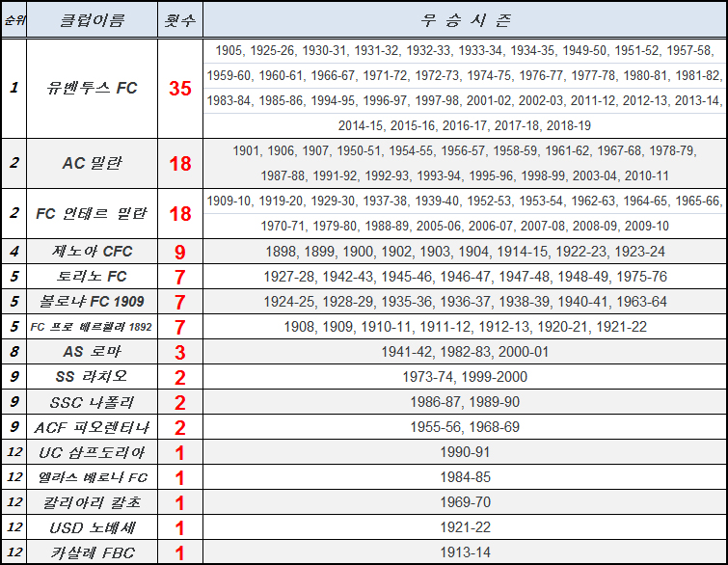
Task: Click the Juventus seasons line starting 1983-84
Action: tap(465, 100)
